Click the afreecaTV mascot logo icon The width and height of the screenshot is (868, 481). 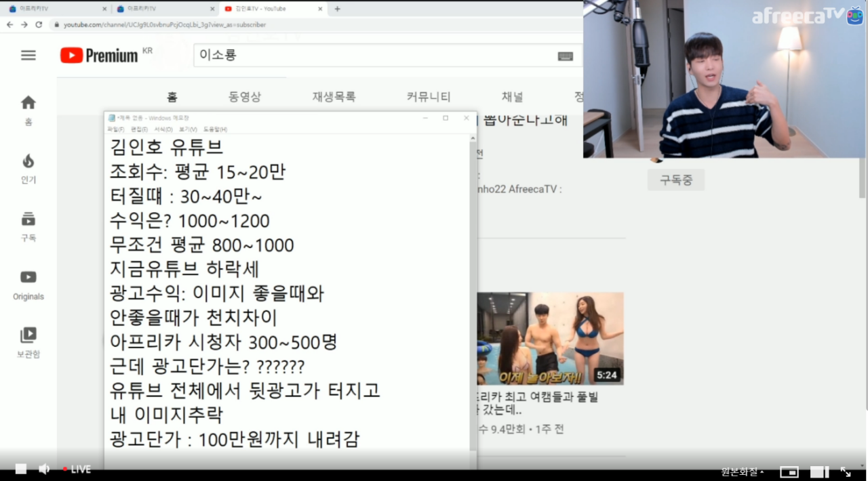pos(855,16)
